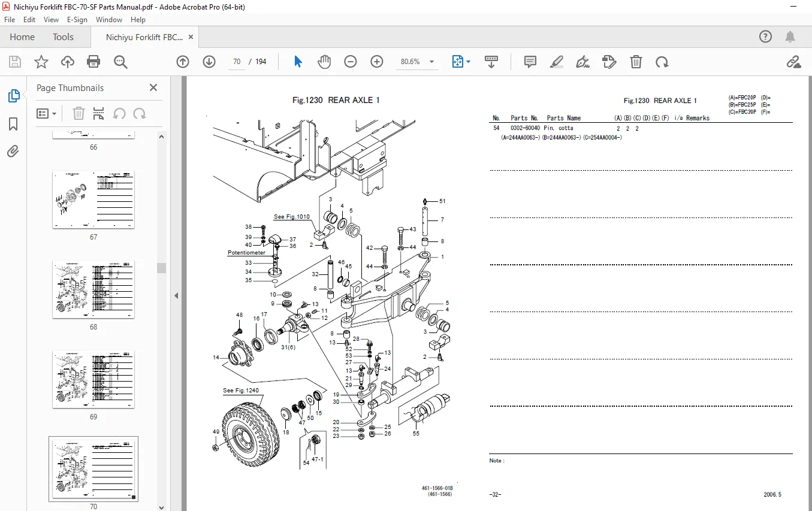Click the thumbnails panel scrollbar thumb
Screen dimensions: 812x511
point(161,268)
